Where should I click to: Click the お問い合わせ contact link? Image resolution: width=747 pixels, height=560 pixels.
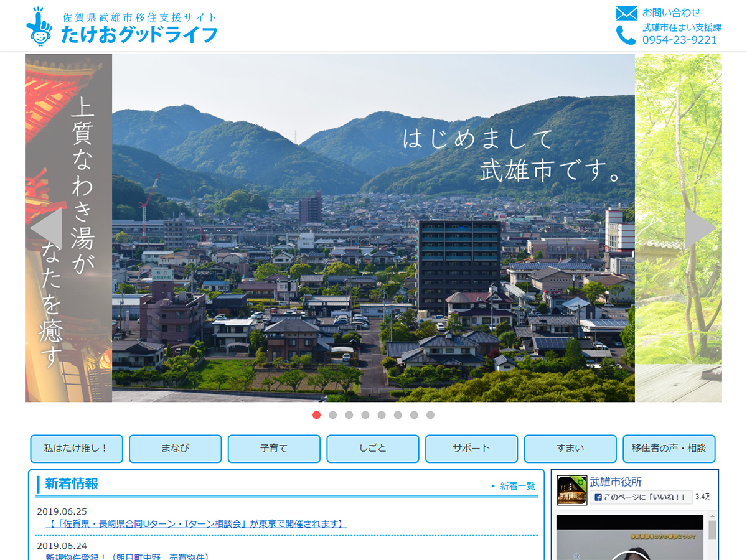click(x=671, y=12)
